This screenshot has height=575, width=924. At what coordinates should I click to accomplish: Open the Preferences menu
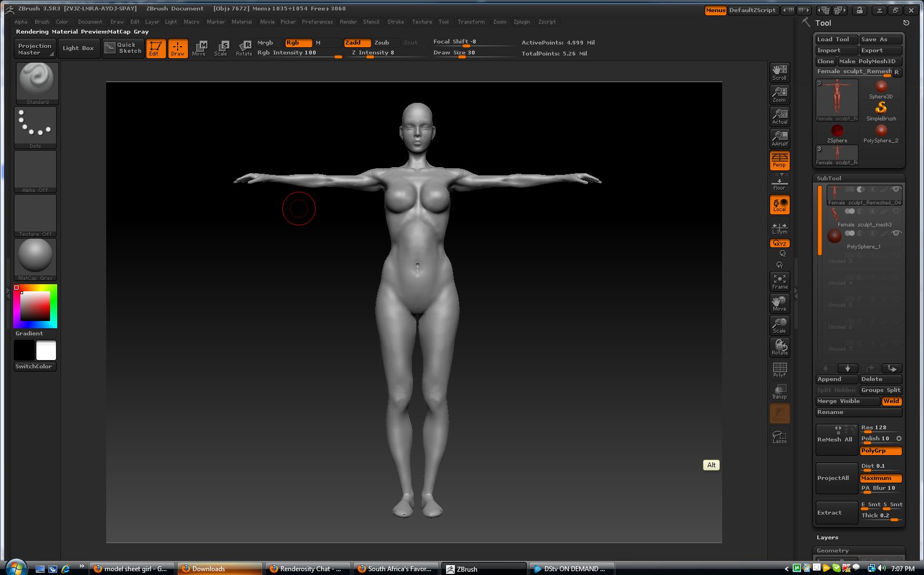pyautogui.click(x=317, y=22)
